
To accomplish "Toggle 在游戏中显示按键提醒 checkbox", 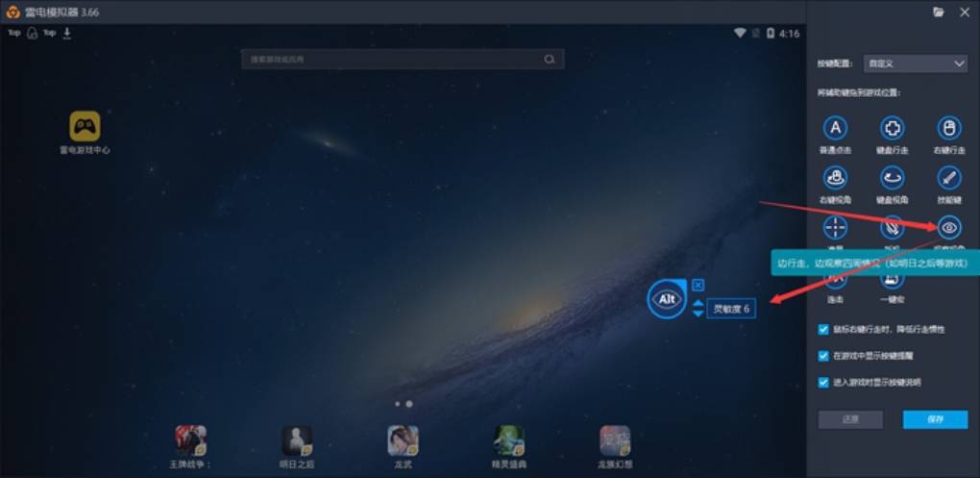I will click(x=823, y=356).
